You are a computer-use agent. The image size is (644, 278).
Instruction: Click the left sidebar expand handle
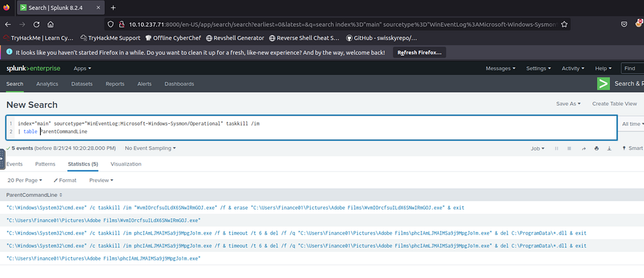[x=3, y=159]
